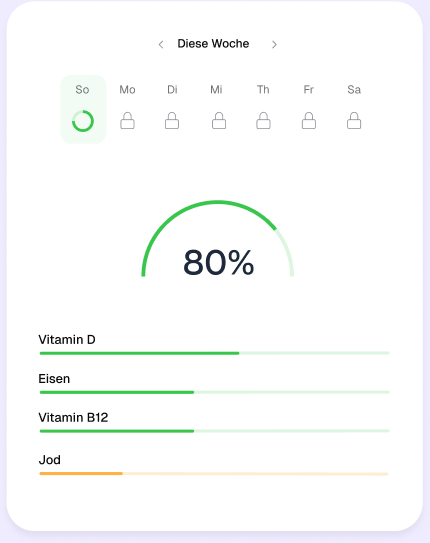The image size is (430, 543).
Task: Click the Jod nutrient label
Action: [50, 460]
